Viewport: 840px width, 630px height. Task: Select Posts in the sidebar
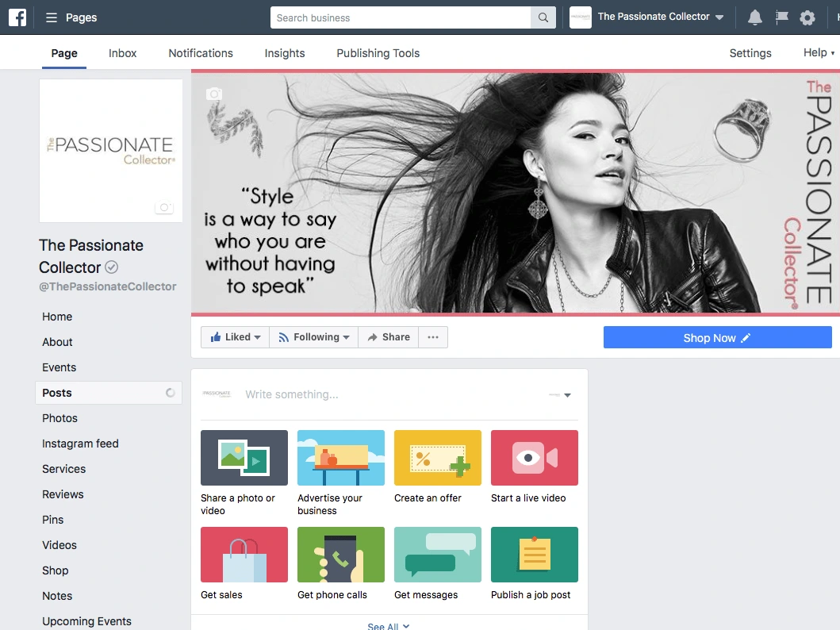point(109,393)
